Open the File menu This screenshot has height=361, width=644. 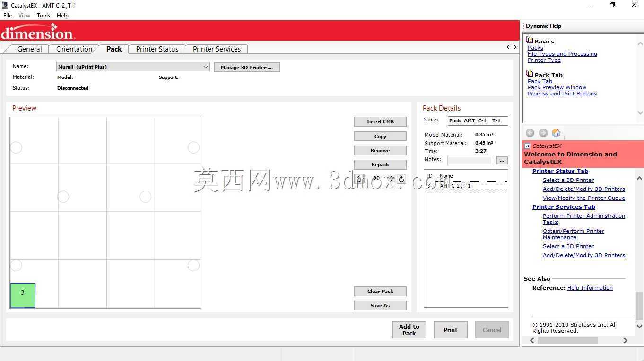(8, 15)
